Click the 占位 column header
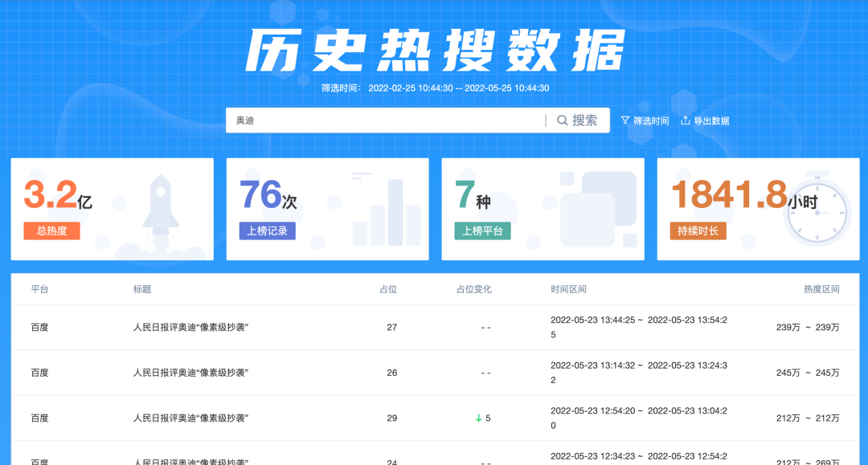Viewport: 868px width, 465px height. coord(388,289)
